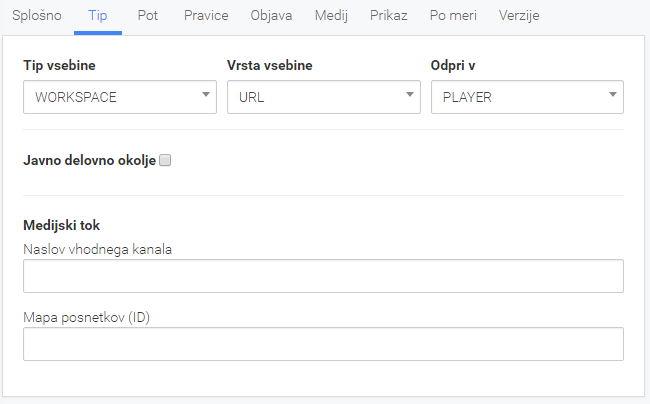Open the Pravice tab
The height and width of the screenshot is (404, 650).
click(x=206, y=15)
